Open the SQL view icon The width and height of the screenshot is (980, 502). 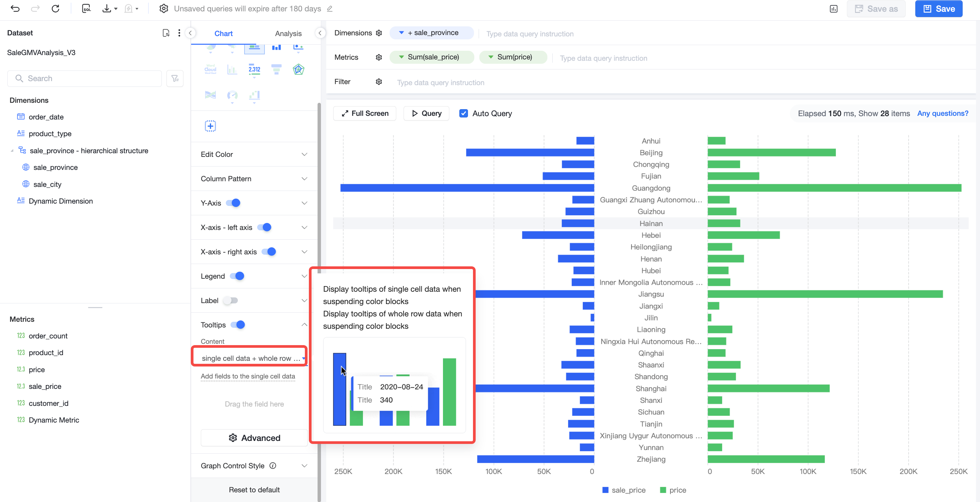pos(86,8)
